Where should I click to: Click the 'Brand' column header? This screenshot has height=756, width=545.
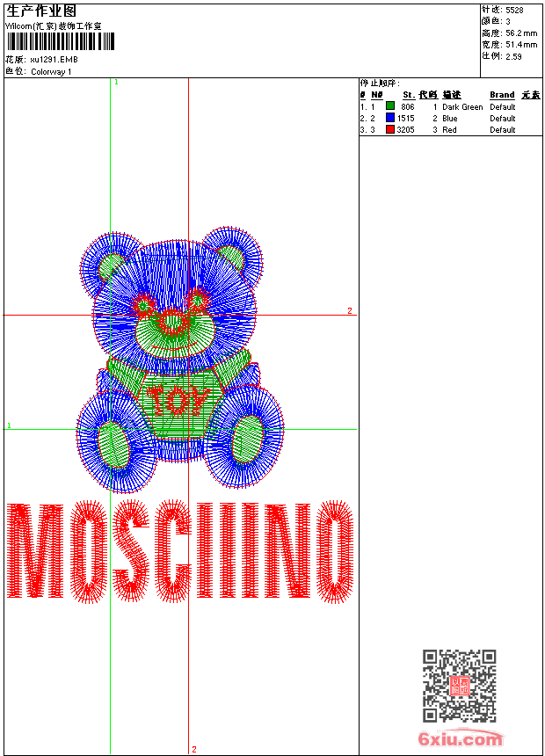(x=502, y=95)
